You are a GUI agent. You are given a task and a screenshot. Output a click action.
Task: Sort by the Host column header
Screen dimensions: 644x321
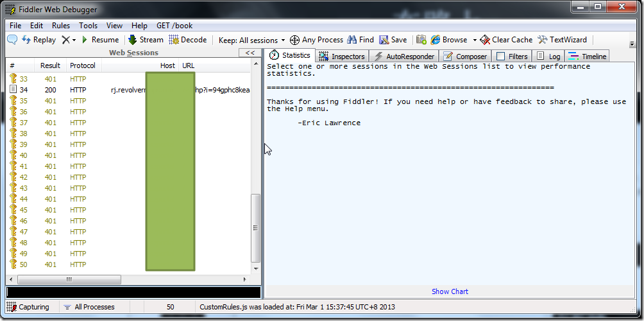pos(140,65)
